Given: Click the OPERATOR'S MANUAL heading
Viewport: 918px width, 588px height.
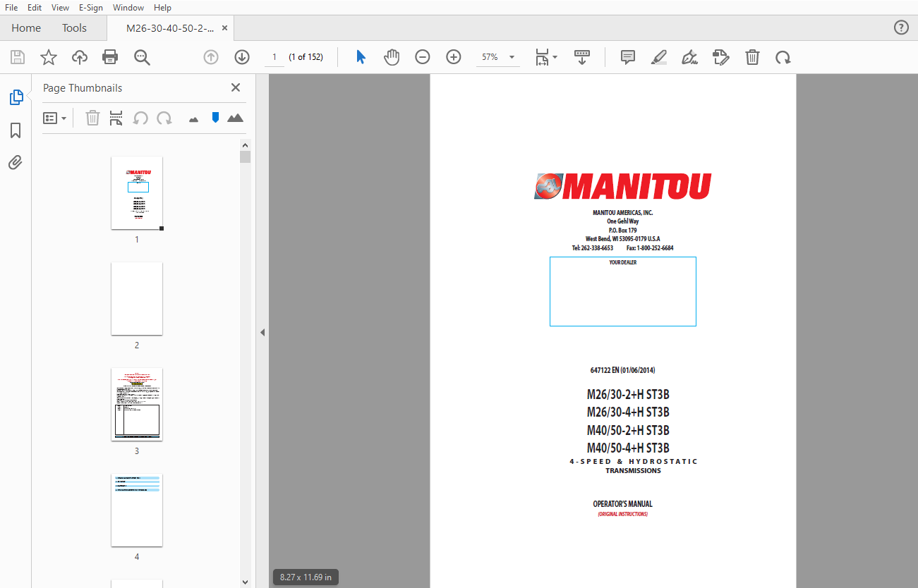Looking at the screenshot, I should (x=622, y=504).
